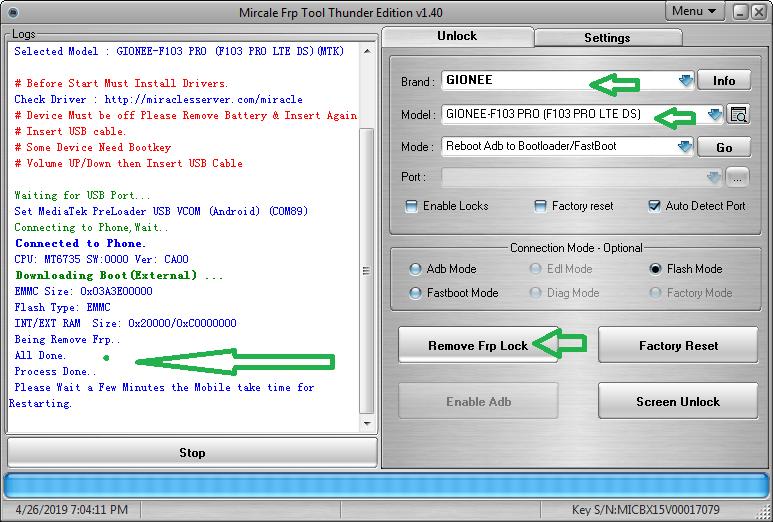This screenshot has width=773, height=522.
Task: Click 'Selected Model' log line
Action: pos(179,51)
